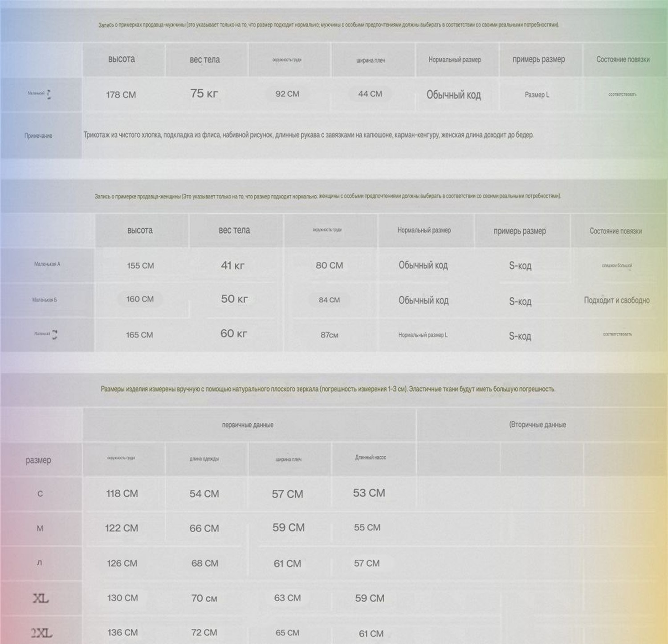The image size is (668, 644).
Task: Click the 92 СМ chest value pill
Action: click(287, 94)
